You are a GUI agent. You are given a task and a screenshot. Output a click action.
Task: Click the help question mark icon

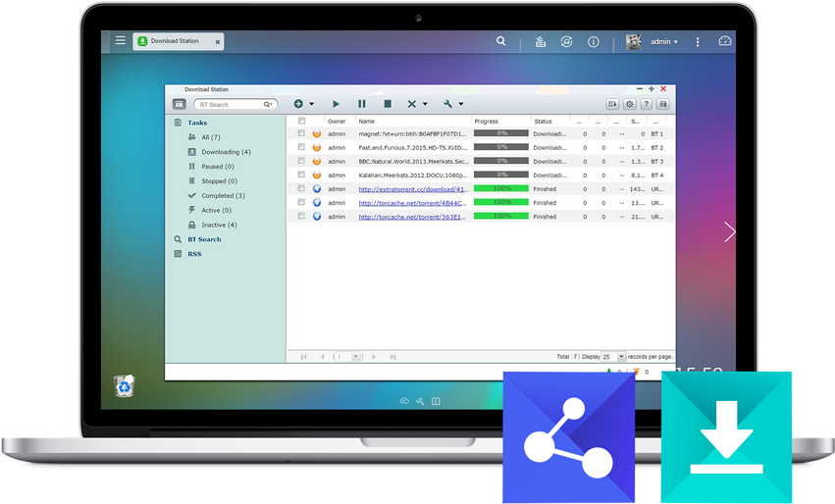click(x=647, y=104)
